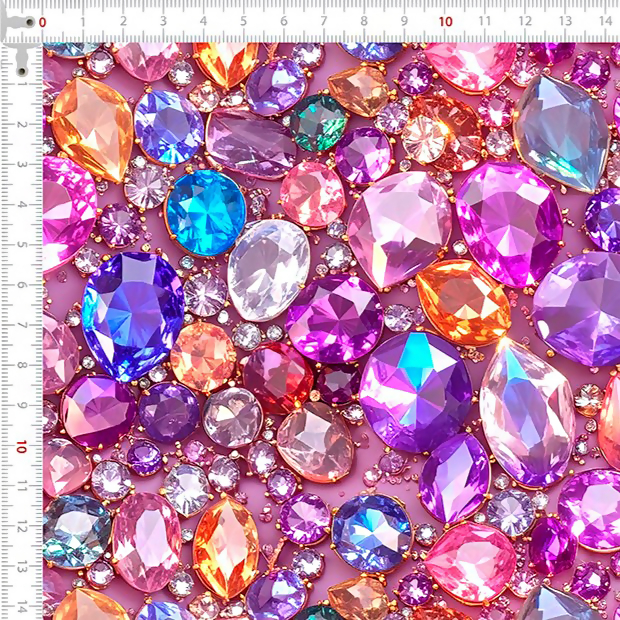Click the gray-blue diamond gem at top right
This screenshot has height=620, width=620.
[x=560, y=132]
